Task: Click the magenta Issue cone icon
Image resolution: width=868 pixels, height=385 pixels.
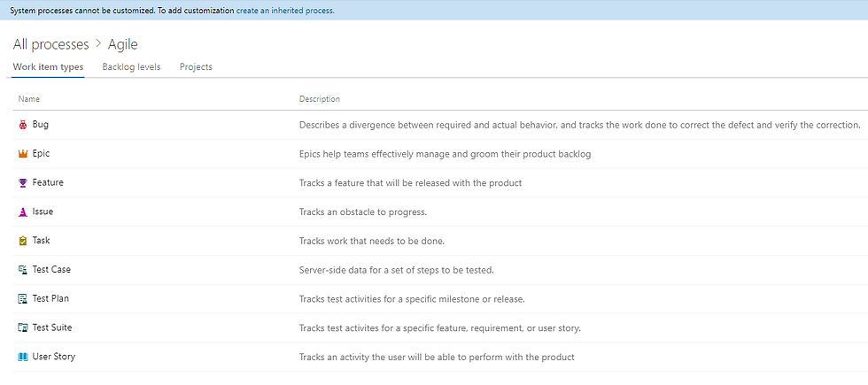Action: (x=23, y=212)
